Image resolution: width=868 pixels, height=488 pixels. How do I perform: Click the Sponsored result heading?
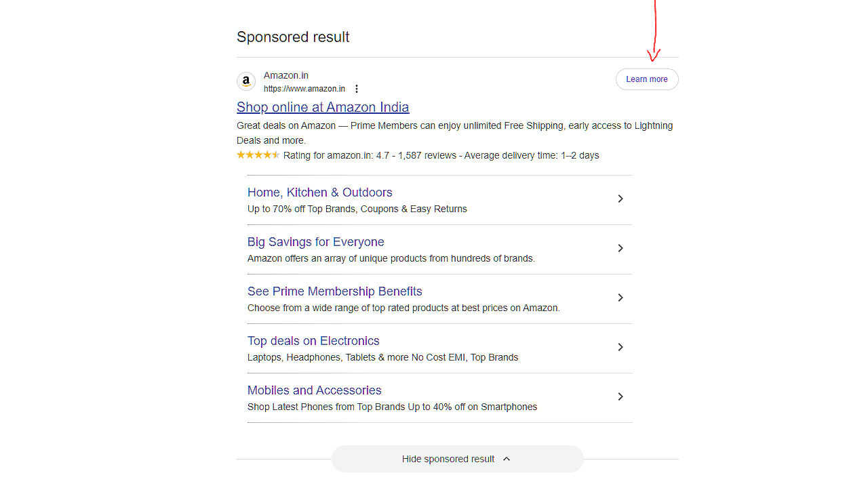coord(293,37)
